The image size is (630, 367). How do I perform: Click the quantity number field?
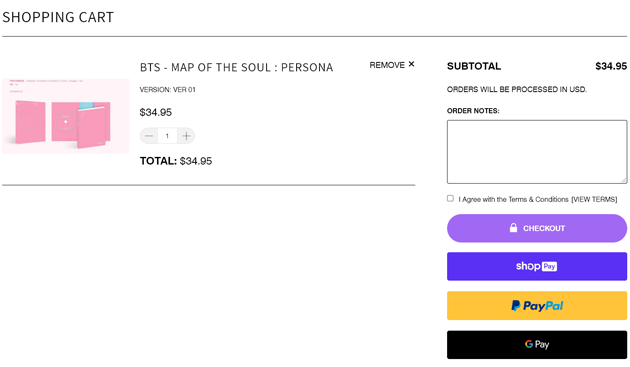[x=167, y=136]
